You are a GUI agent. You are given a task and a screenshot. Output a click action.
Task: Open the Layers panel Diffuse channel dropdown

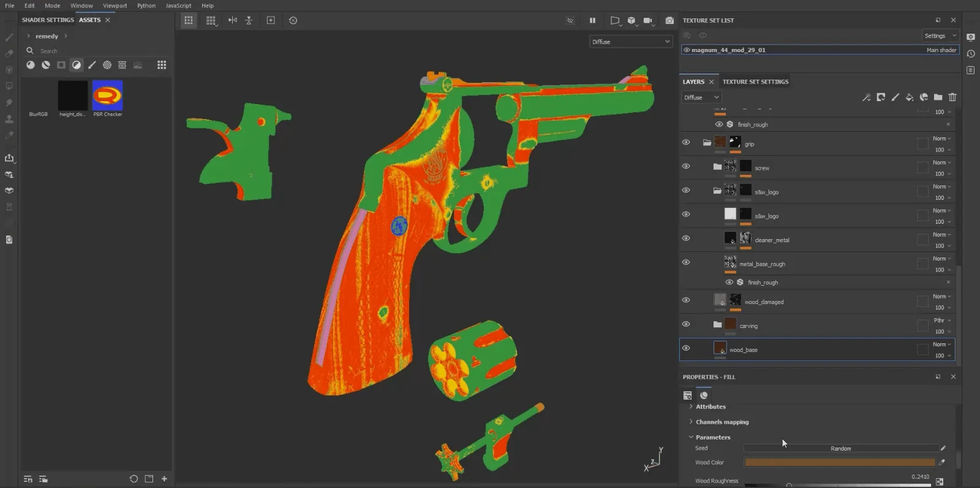[701, 97]
